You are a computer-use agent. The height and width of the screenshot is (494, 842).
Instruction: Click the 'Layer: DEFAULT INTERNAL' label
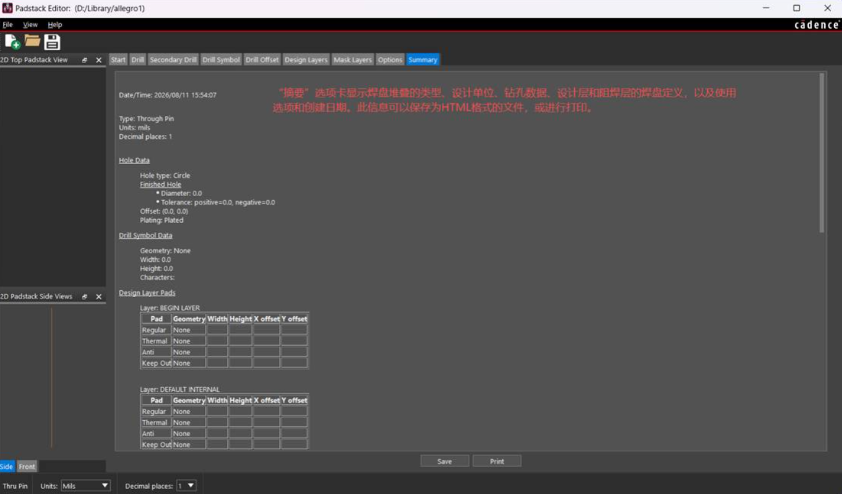click(180, 389)
